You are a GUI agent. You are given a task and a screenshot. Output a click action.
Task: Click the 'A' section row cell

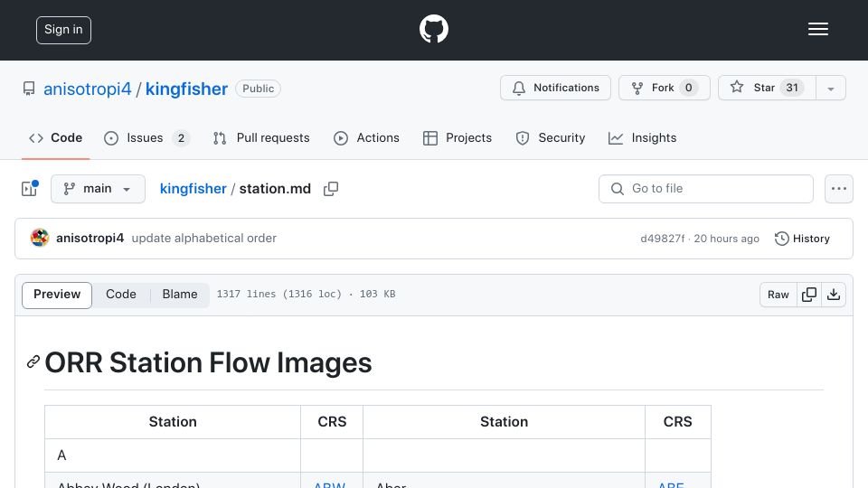173,455
